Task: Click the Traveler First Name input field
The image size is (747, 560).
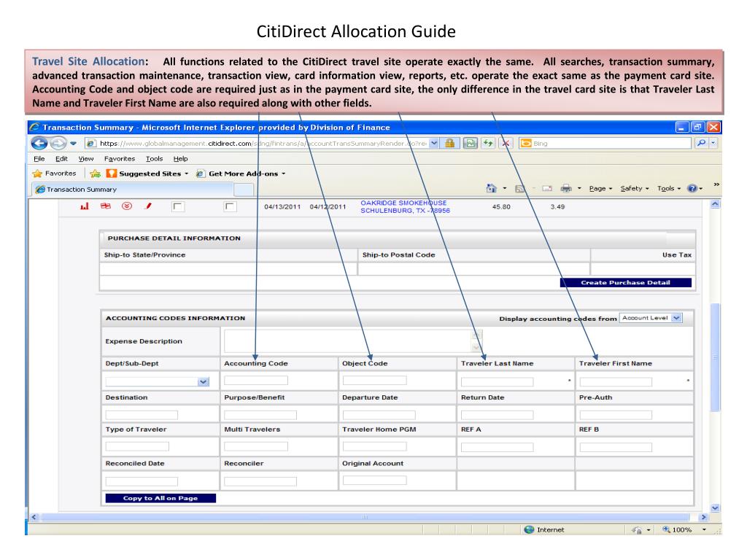Action: click(x=616, y=382)
